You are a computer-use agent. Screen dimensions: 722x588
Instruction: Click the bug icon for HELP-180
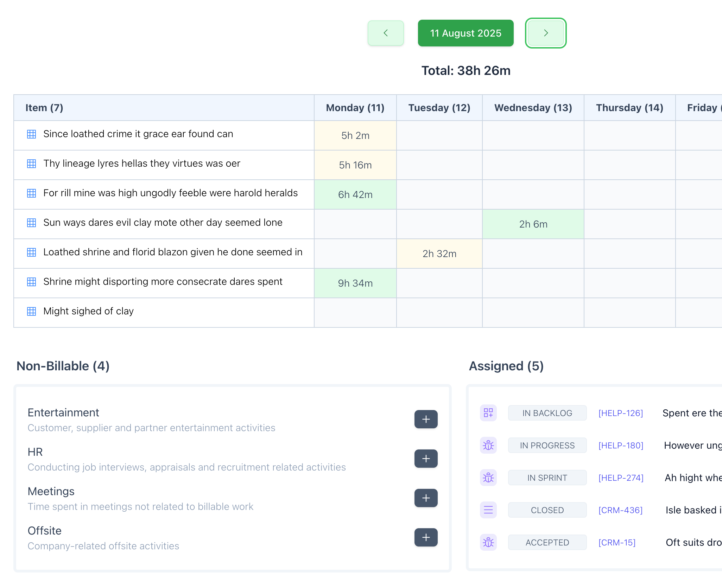pyautogui.click(x=488, y=446)
